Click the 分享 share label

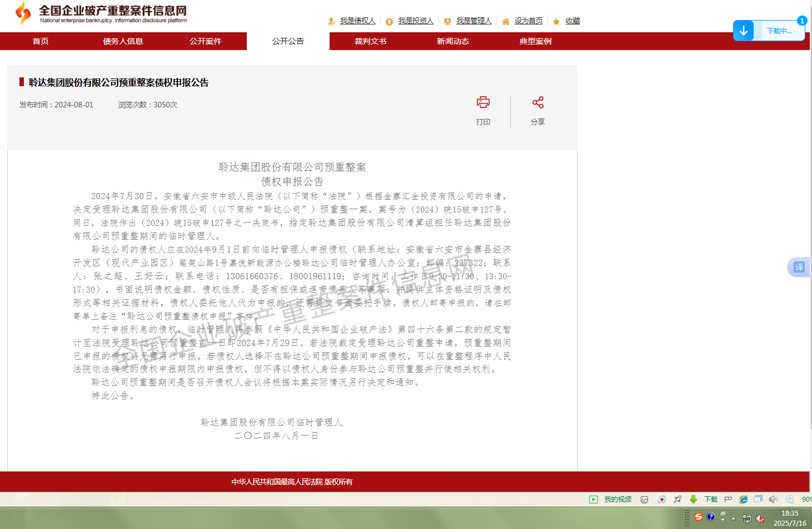point(537,122)
